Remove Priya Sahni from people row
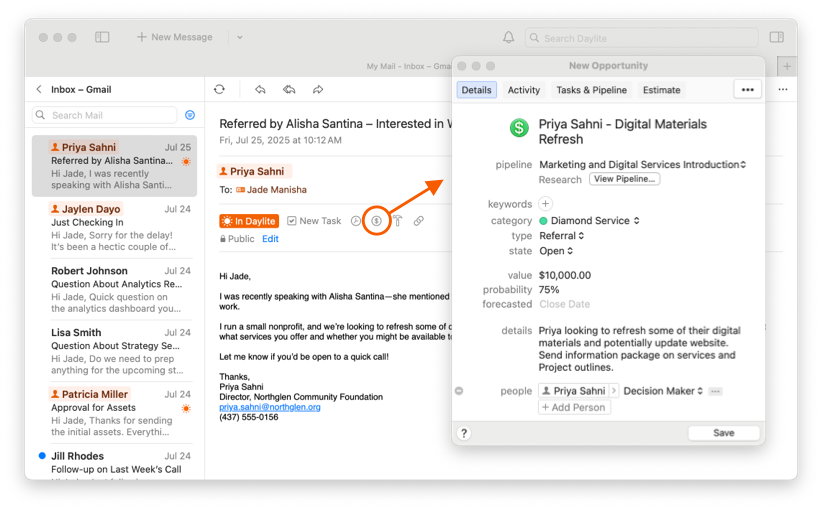Screen dimensions: 822x510 pyautogui.click(x=459, y=391)
